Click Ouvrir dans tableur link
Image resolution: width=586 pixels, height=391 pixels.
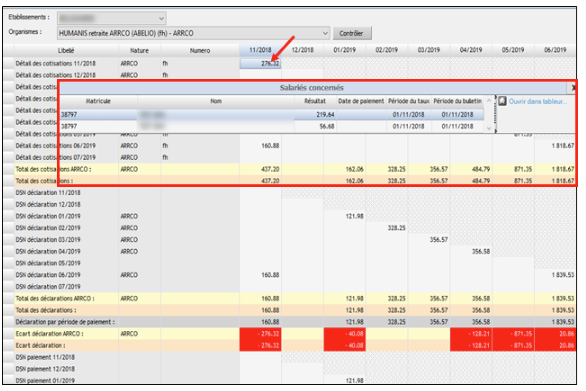click(x=538, y=101)
